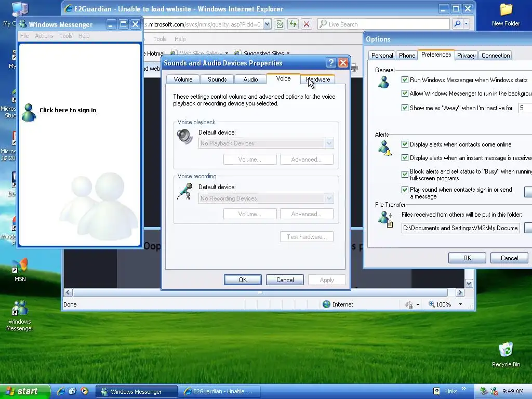Viewport: 532px width, 399px height.
Task: Click the help icon beside Links on taskbar
Action: 436,391
